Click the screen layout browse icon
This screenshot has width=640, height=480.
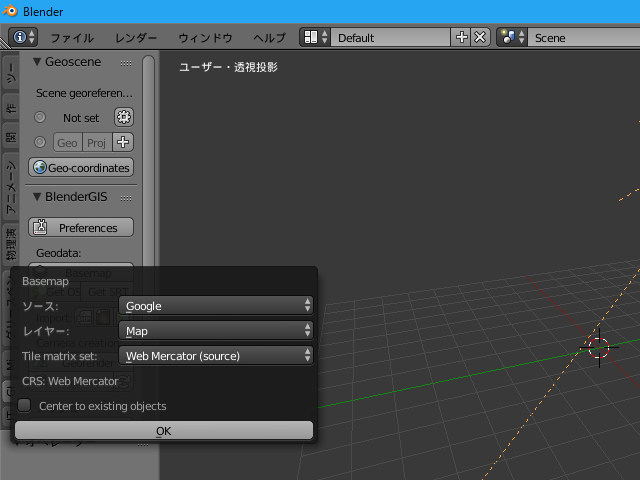pyautogui.click(x=315, y=37)
